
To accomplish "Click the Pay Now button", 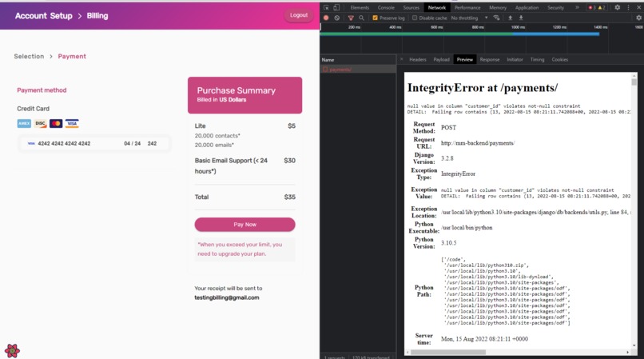I will (244, 225).
